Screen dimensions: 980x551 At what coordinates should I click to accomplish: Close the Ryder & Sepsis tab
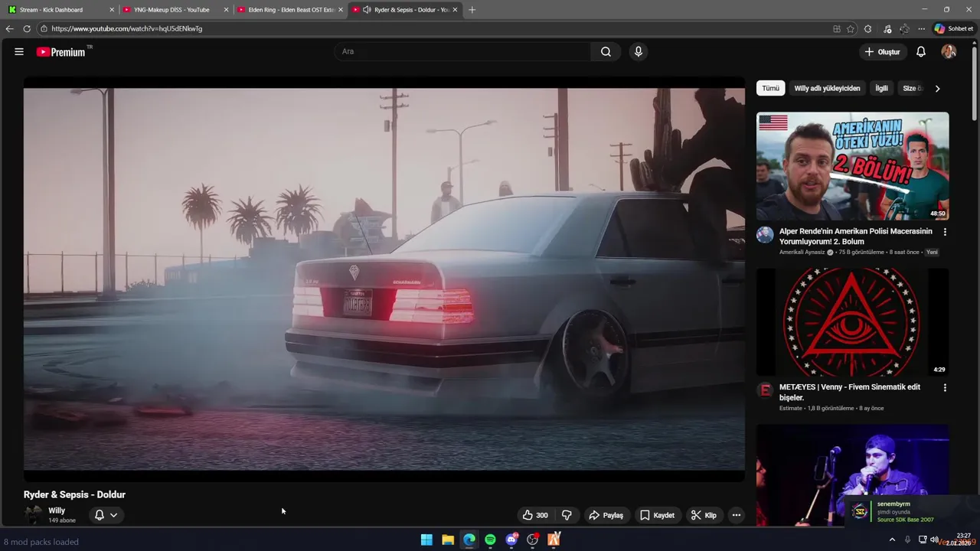point(456,10)
